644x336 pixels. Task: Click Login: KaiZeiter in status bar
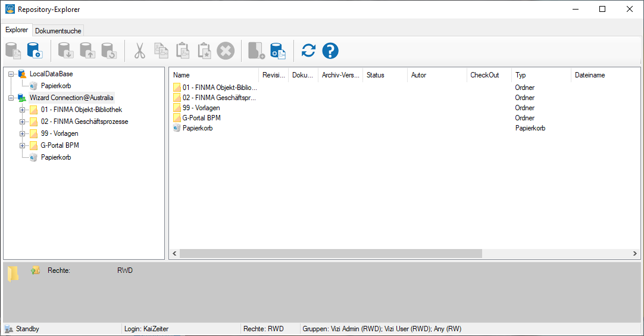coord(146,329)
